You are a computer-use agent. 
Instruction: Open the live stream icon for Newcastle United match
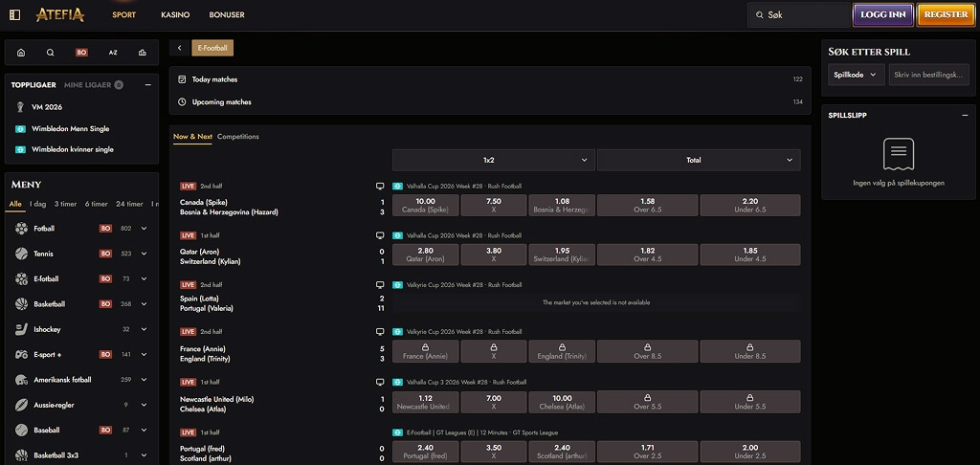(x=379, y=382)
